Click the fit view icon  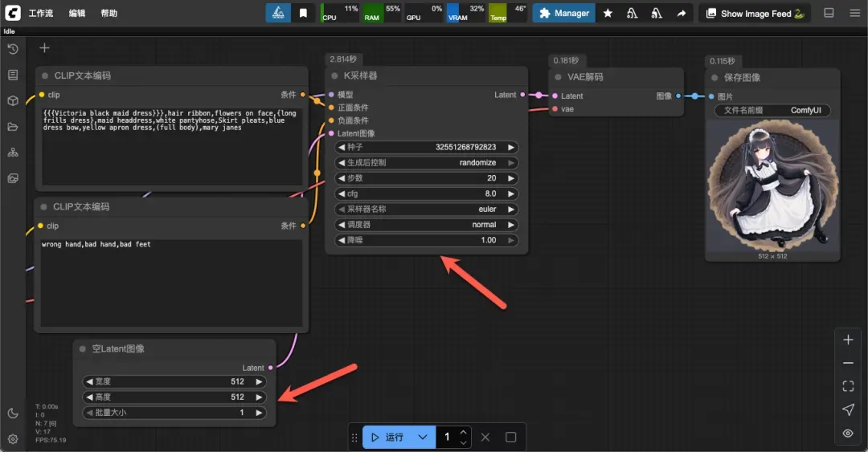point(848,386)
